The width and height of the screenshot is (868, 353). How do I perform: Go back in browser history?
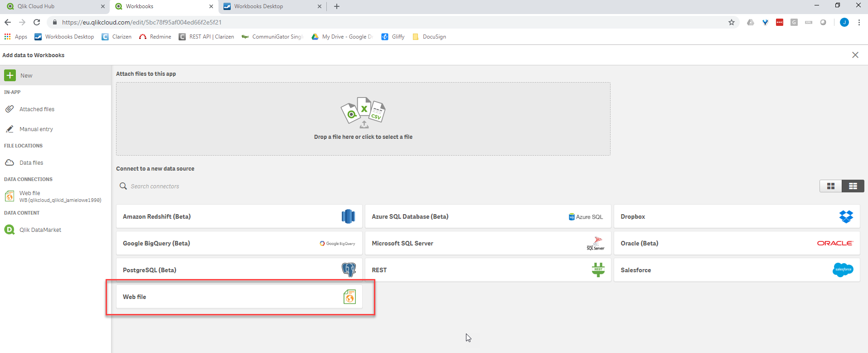pos(8,22)
